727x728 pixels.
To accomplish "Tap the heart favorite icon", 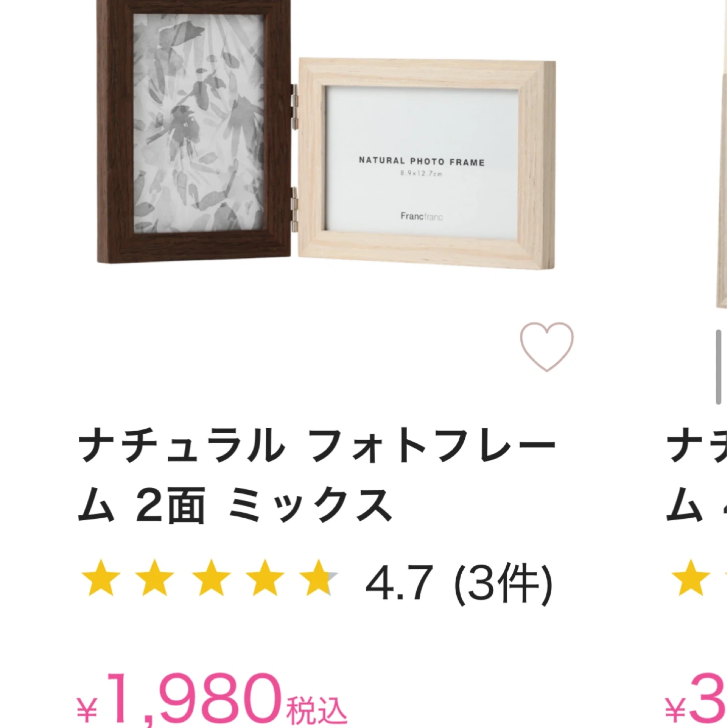I will click(547, 347).
